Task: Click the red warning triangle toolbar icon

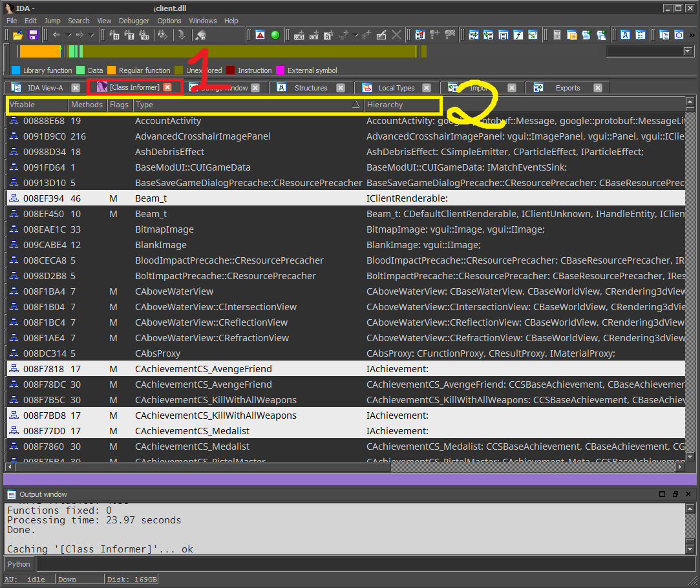Action: (260, 36)
